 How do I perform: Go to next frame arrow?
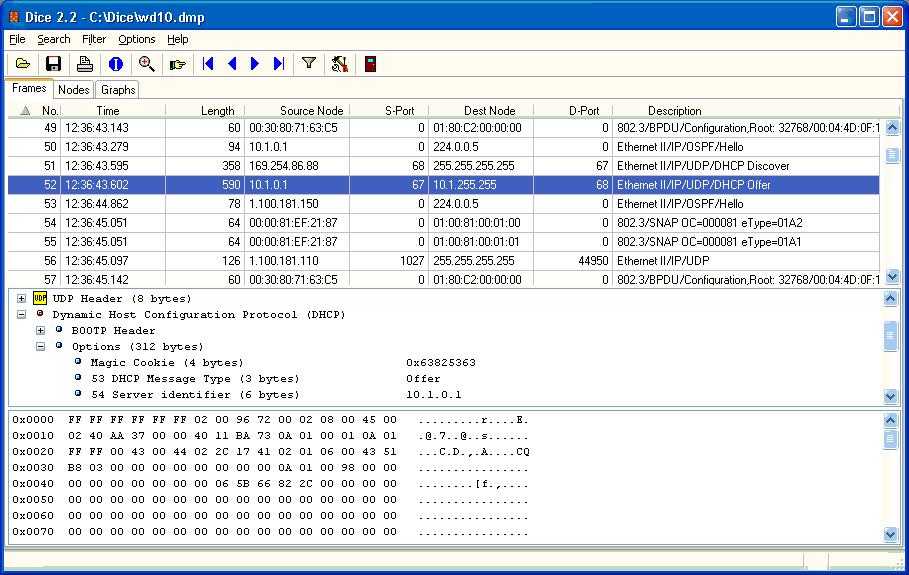tap(255, 64)
